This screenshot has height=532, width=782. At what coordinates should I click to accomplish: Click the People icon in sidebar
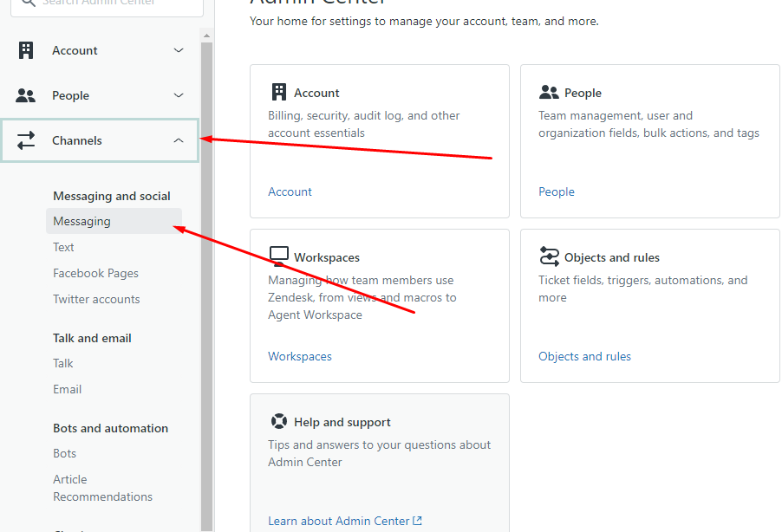pyautogui.click(x=26, y=95)
